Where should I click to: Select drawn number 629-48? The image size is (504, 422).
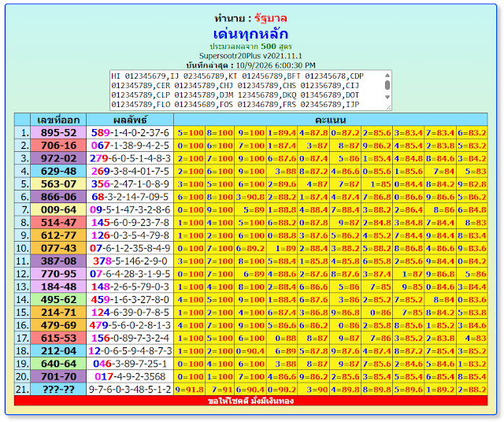[x=58, y=172]
